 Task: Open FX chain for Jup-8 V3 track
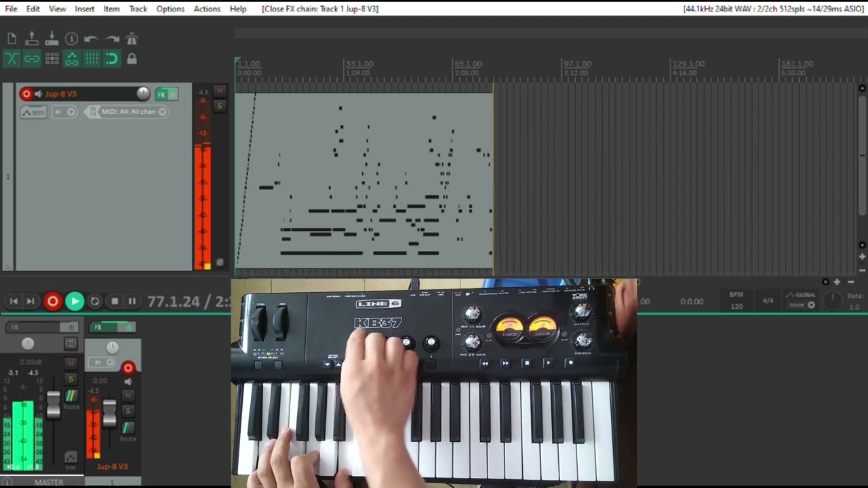click(161, 94)
